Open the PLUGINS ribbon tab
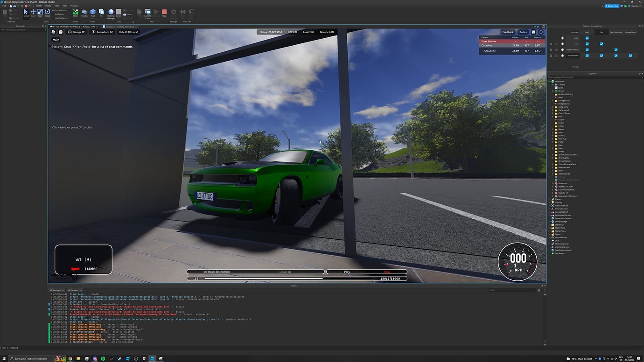The width and height of the screenshot is (644, 362). point(74,6)
